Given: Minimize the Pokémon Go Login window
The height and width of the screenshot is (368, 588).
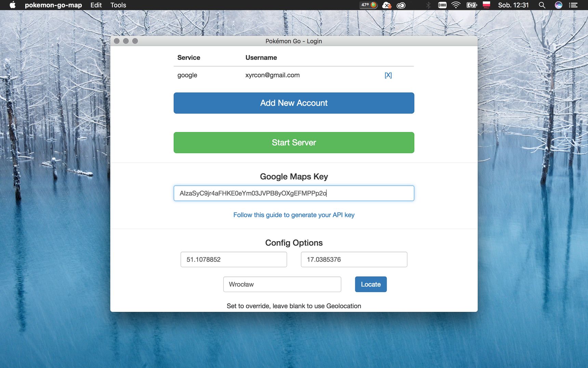Looking at the screenshot, I should point(126,41).
